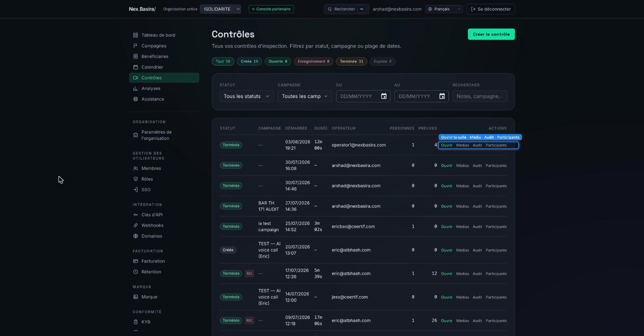This screenshot has width=644, height=336.
Task: Click the Marque image icon
Action: pos(136,297)
